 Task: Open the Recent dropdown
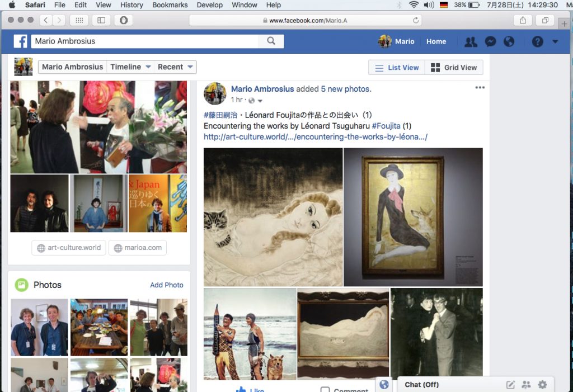point(175,67)
